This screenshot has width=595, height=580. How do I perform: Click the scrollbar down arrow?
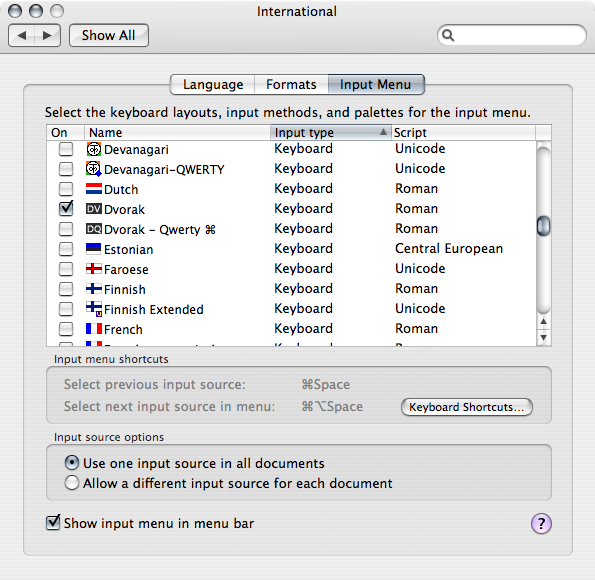click(543, 337)
